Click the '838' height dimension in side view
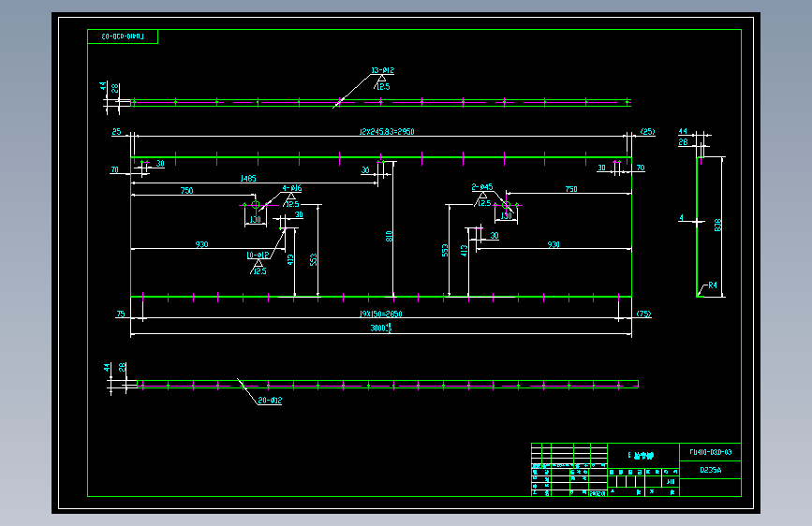Image resolution: width=812 pixels, height=526 pixels. click(x=717, y=226)
